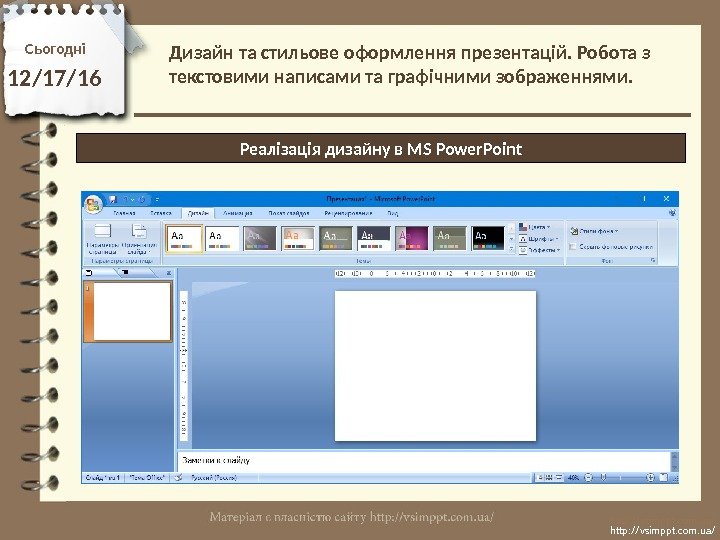Click the notes pane vertical scrollbar
Screen dimensions: 720x540
pos(675,461)
